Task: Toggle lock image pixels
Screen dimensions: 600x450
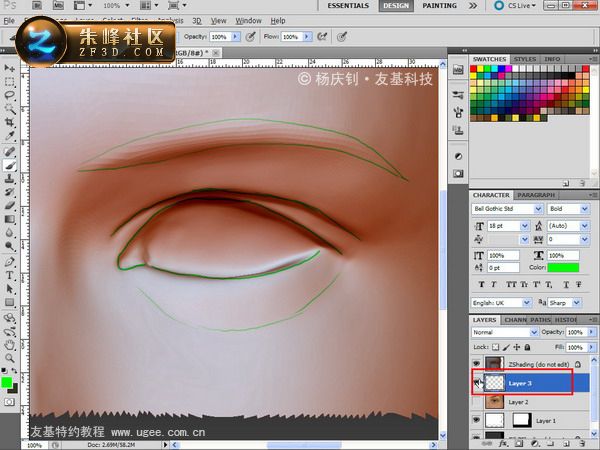Action: pyautogui.click(x=506, y=347)
